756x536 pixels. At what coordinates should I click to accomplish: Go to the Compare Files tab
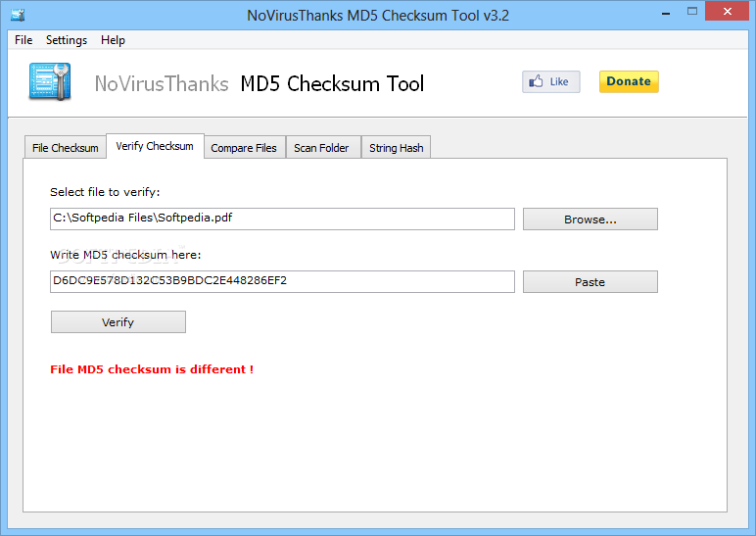pos(244,148)
